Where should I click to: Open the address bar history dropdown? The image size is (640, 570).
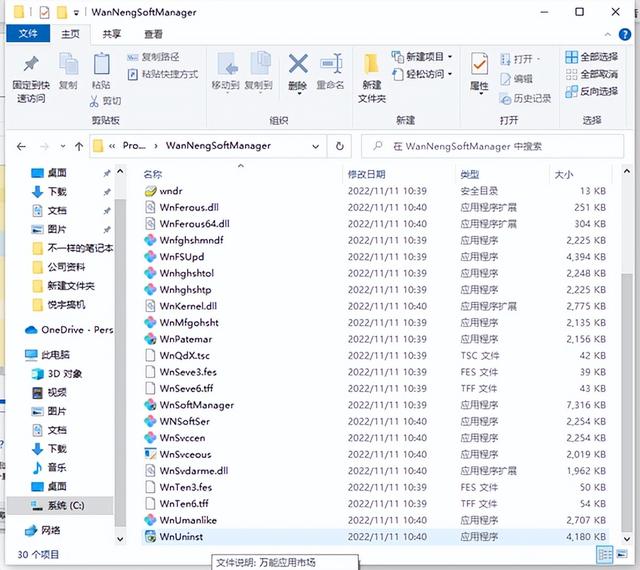(321, 145)
